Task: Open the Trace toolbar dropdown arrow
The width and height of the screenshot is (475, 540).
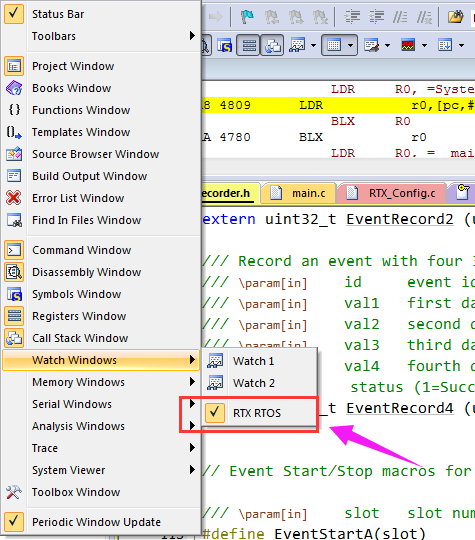Action: pyautogui.click(x=461, y=45)
